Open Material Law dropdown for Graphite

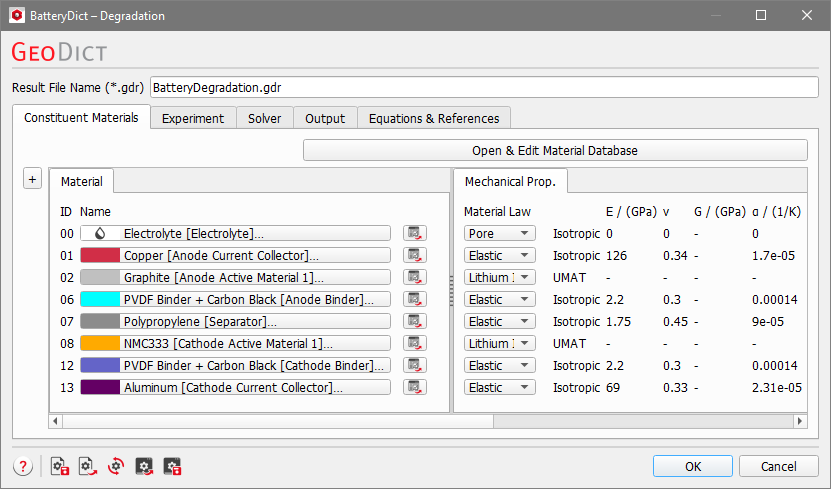[500, 277]
